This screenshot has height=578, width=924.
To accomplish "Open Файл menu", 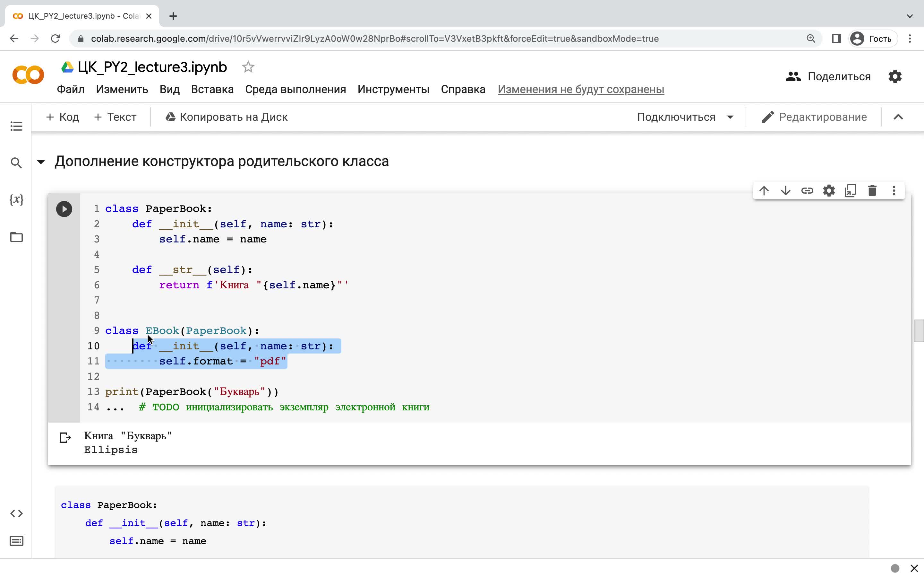I will (x=71, y=90).
